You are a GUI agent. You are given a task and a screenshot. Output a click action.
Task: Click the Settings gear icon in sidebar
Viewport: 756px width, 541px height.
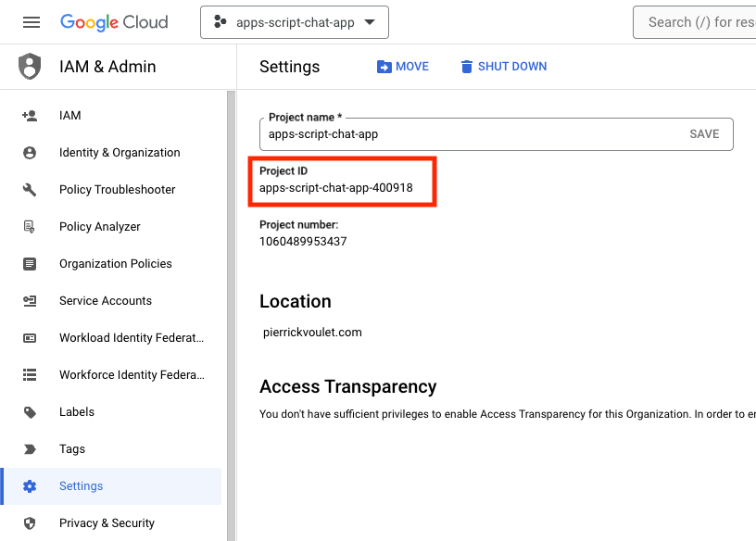pyautogui.click(x=30, y=486)
